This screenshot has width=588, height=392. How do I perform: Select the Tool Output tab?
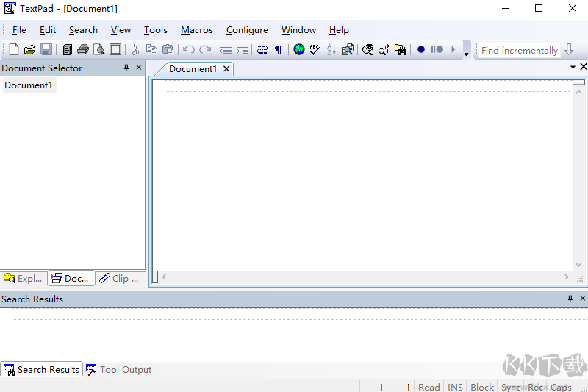pos(119,369)
